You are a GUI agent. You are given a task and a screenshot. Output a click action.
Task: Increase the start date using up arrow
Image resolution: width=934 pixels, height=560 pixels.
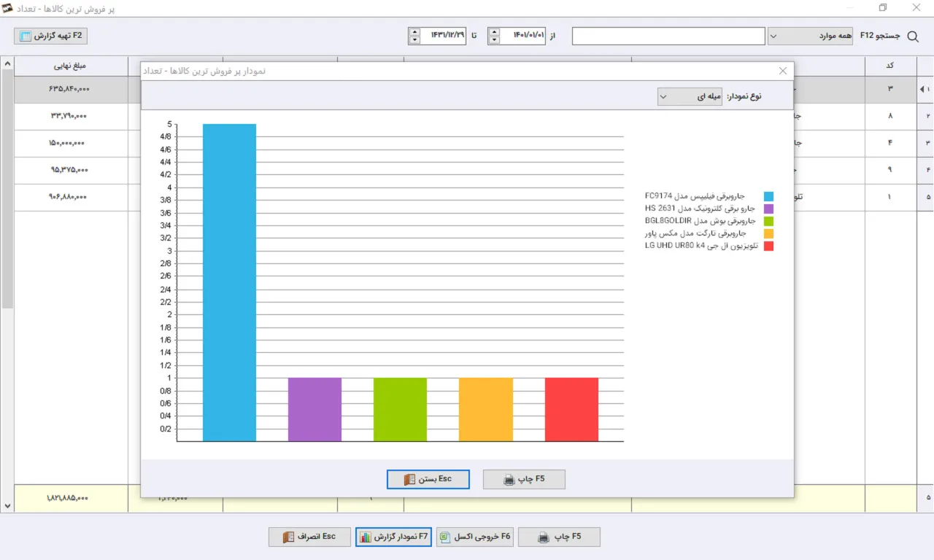point(494,31)
